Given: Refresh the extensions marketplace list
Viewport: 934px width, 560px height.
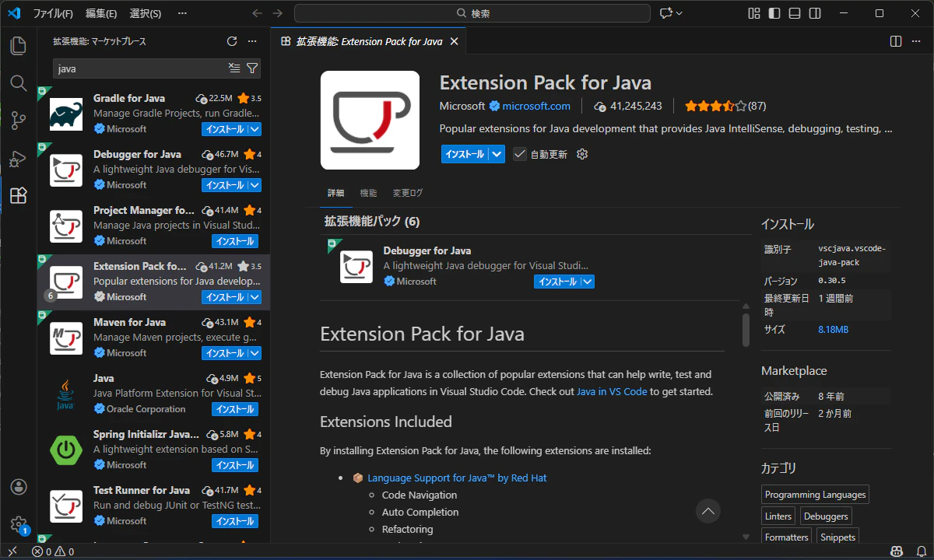Looking at the screenshot, I should tap(232, 41).
